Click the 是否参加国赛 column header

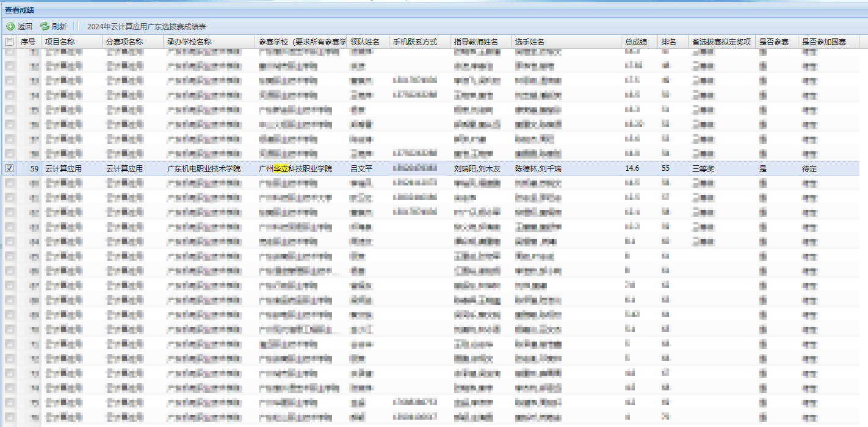pyautogui.click(x=824, y=42)
